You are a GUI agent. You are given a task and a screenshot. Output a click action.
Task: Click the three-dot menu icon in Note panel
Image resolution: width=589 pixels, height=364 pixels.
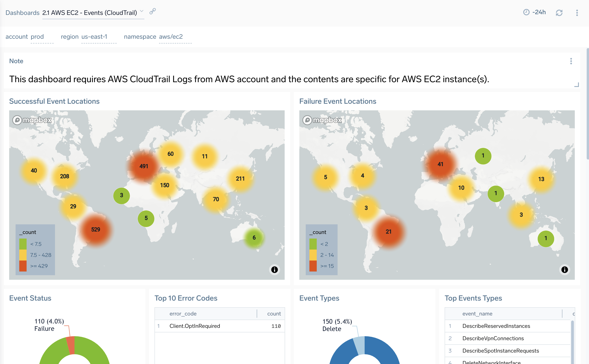pos(571,61)
